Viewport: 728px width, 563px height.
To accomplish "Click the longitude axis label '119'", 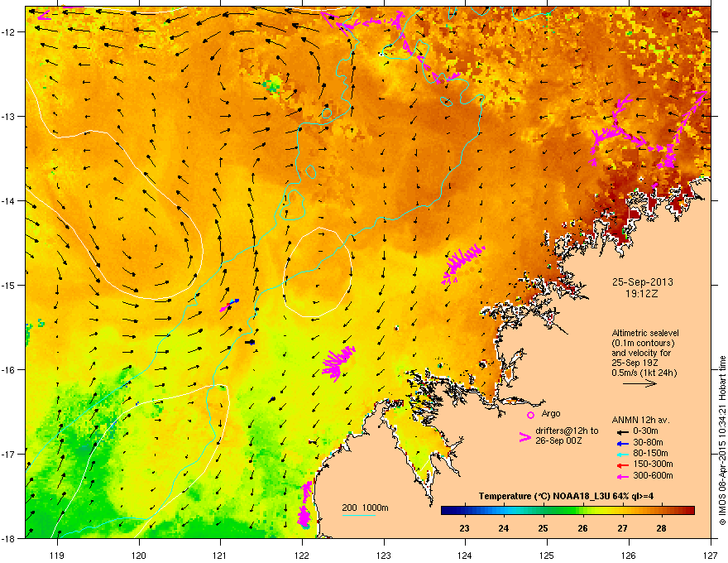I will pyautogui.click(x=57, y=555).
